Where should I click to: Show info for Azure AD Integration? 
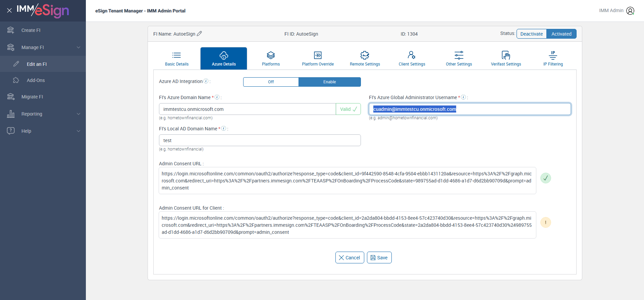click(206, 81)
